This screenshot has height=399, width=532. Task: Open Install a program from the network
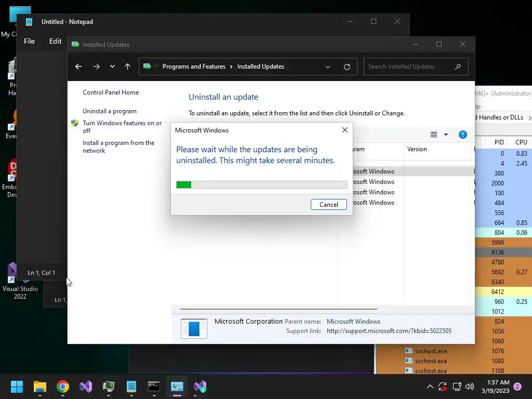pos(118,147)
